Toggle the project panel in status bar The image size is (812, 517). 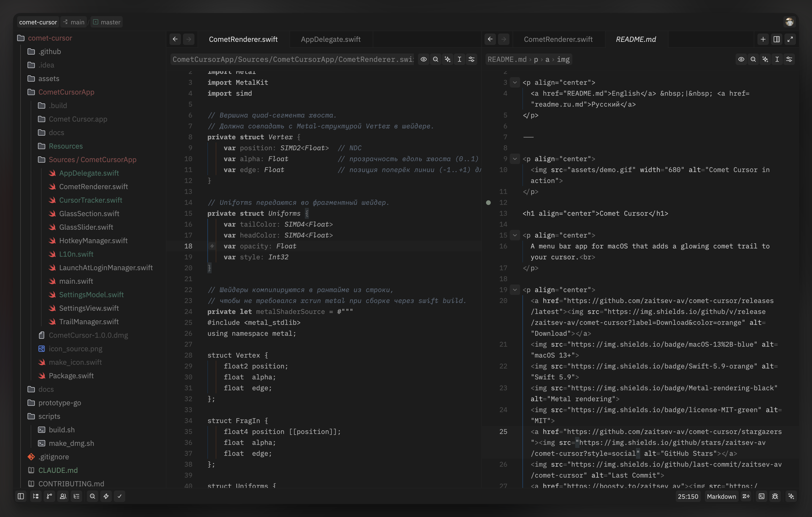pyautogui.click(x=21, y=496)
